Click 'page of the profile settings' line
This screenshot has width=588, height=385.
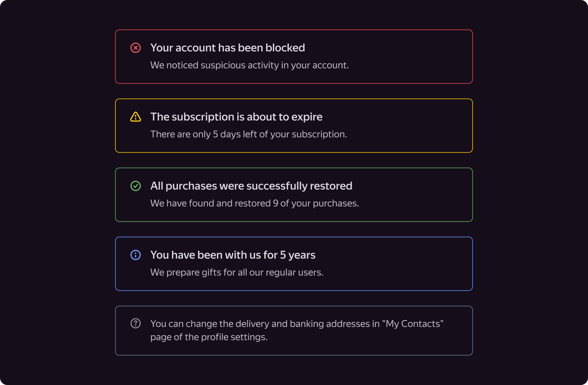(209, 337)
